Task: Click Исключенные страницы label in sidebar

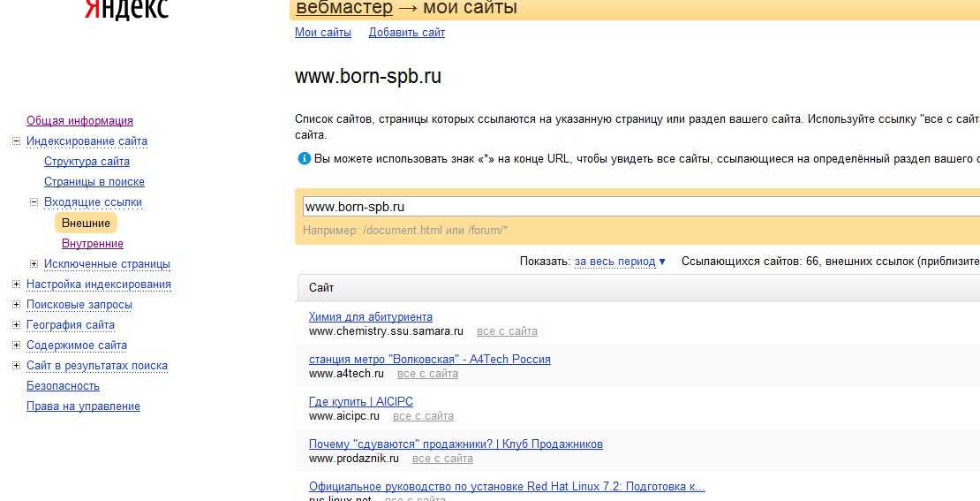Action: click(107, 264)
